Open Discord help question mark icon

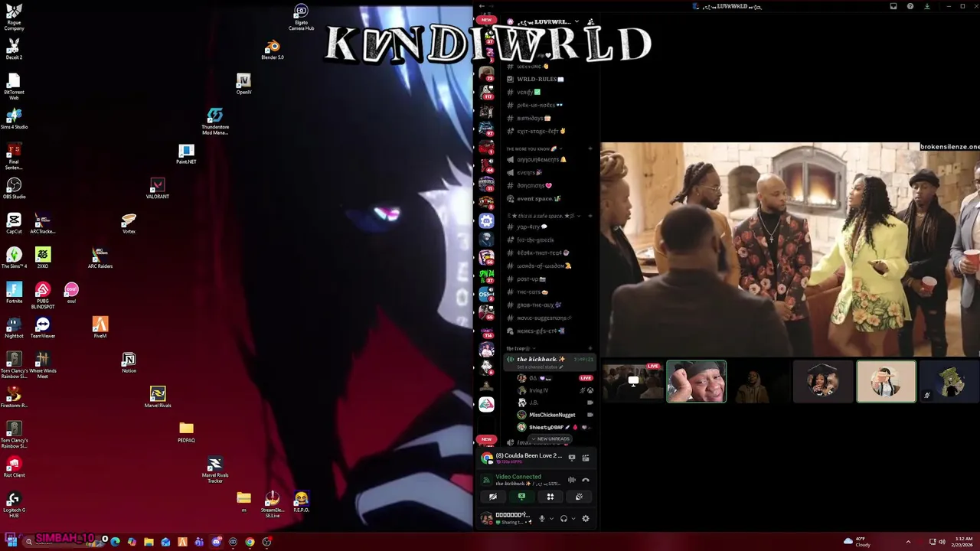(910, 6)
